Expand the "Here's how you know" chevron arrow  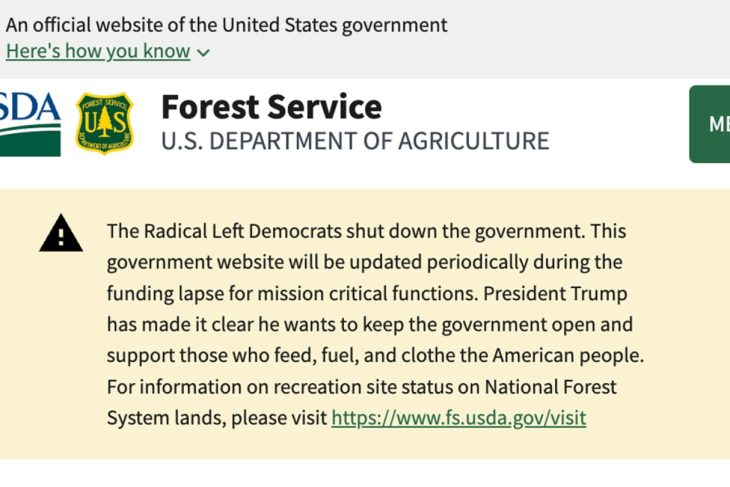coord(204,52)
